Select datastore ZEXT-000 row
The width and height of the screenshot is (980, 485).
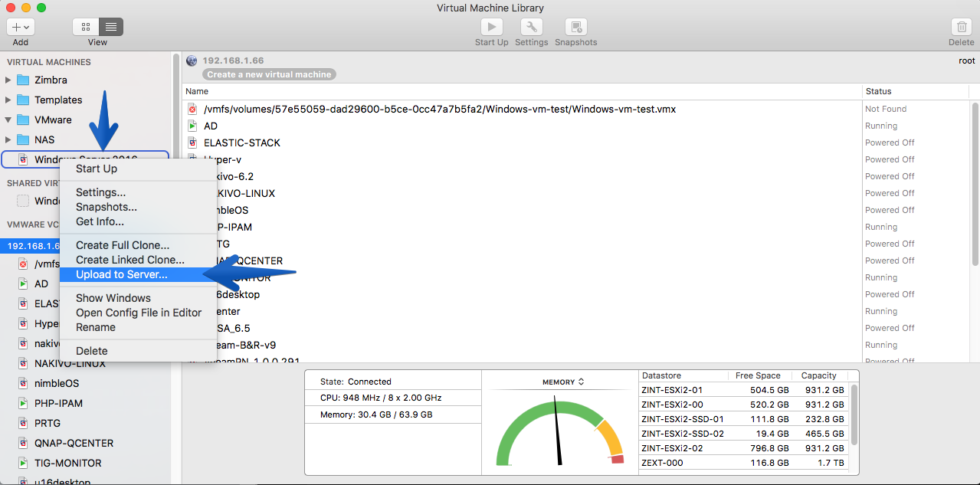744,463
